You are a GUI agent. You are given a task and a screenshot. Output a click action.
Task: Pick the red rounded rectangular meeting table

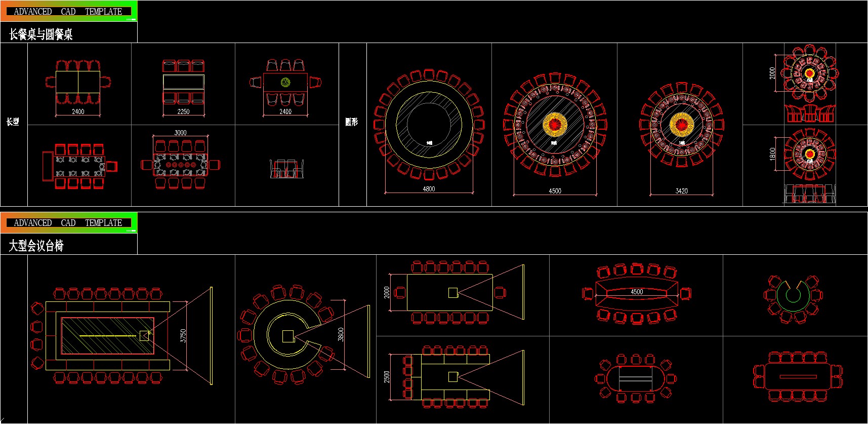pyautogui.click(x=798, y=377)
